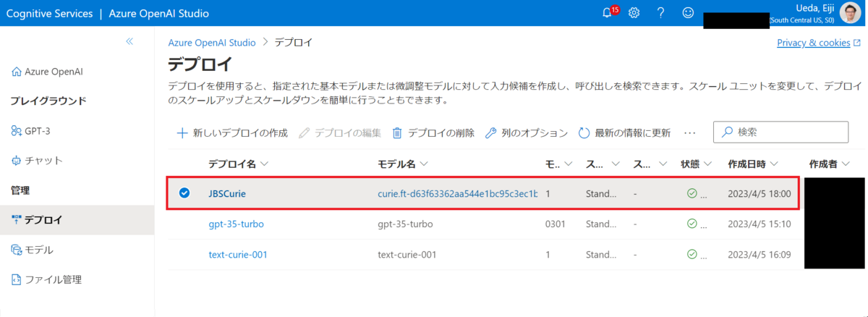Click the 検索 search box
The height and width of the screenshot is (317, 868).
point(780,132)
